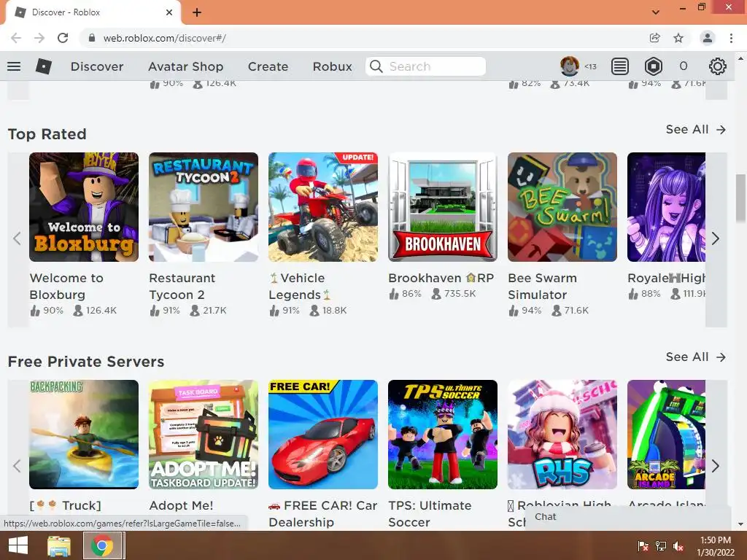Image resolution: width=747 pixels, height=560 pixels.
Task: Open the network tray icon
Action: pyautogui.click(x=661, y=546)
